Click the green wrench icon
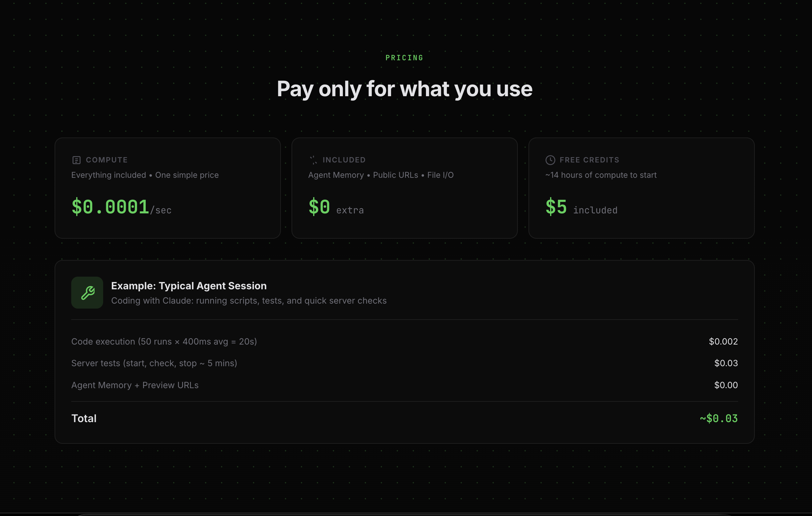Viewport: 812px width, 516px height. 87,293
